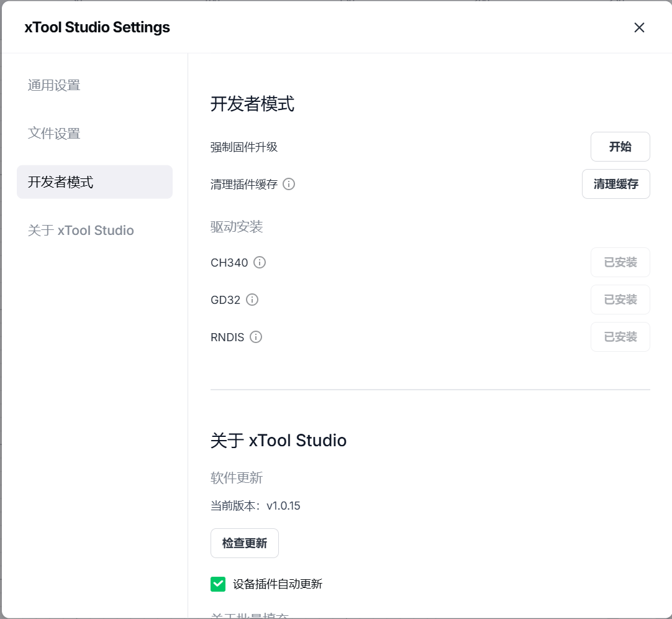Image resolution: width=672 pixels, height=619 pixels.
Task: Click the info icon next to CH340
Action: point(260,262)
